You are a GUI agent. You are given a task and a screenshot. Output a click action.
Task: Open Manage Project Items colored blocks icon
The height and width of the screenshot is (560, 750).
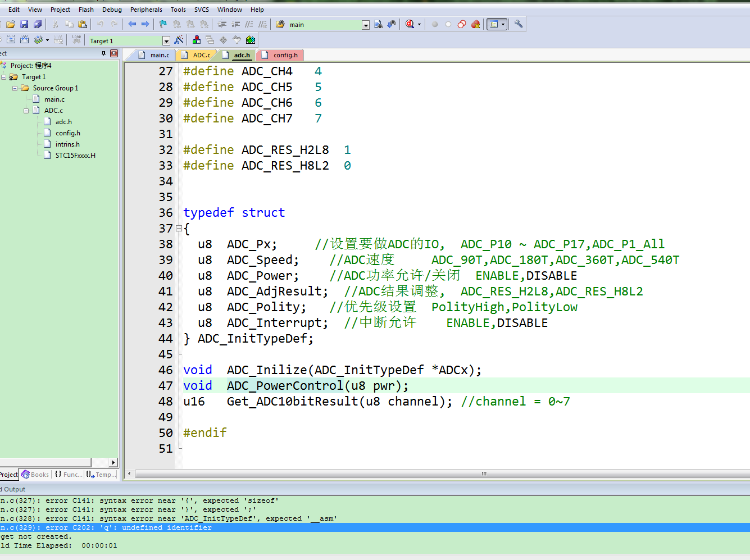196,40
